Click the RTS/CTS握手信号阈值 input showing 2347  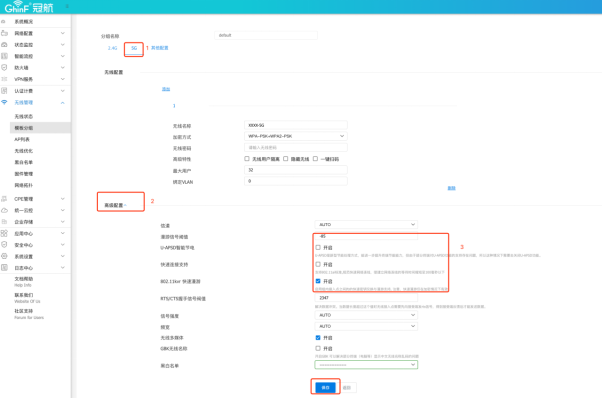366,298
